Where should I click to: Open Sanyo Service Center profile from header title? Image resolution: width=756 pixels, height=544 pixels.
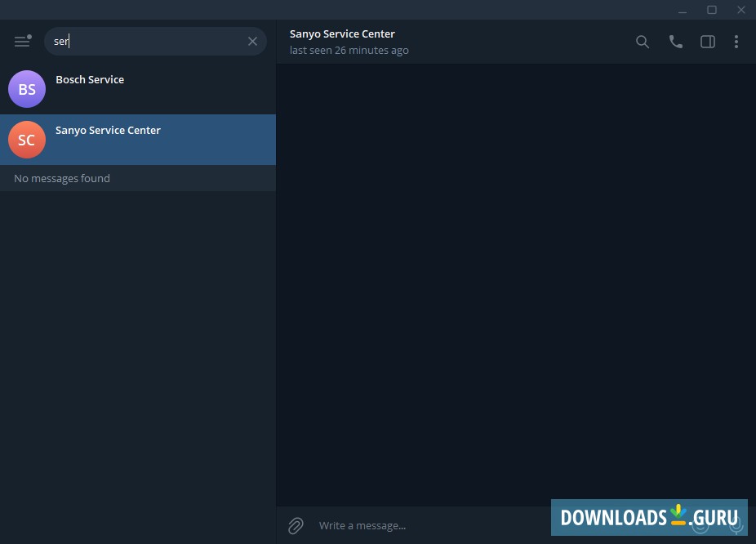[342, 33]
